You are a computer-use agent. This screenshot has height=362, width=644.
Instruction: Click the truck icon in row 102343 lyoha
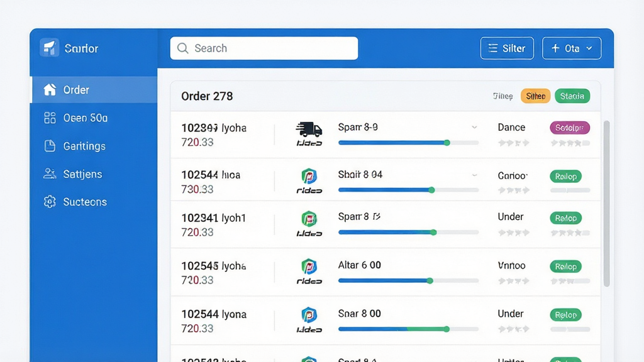[x=309, y=129]
